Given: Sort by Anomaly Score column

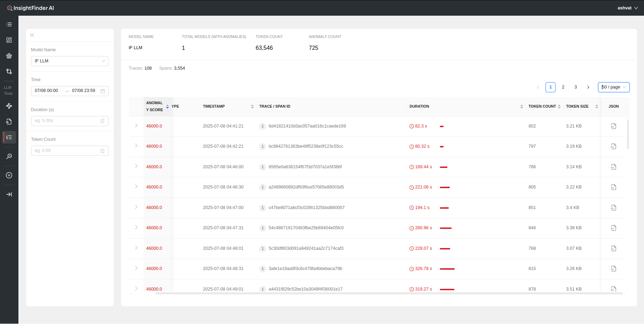Looking at the screenshot, I should (x=167, y=107).
